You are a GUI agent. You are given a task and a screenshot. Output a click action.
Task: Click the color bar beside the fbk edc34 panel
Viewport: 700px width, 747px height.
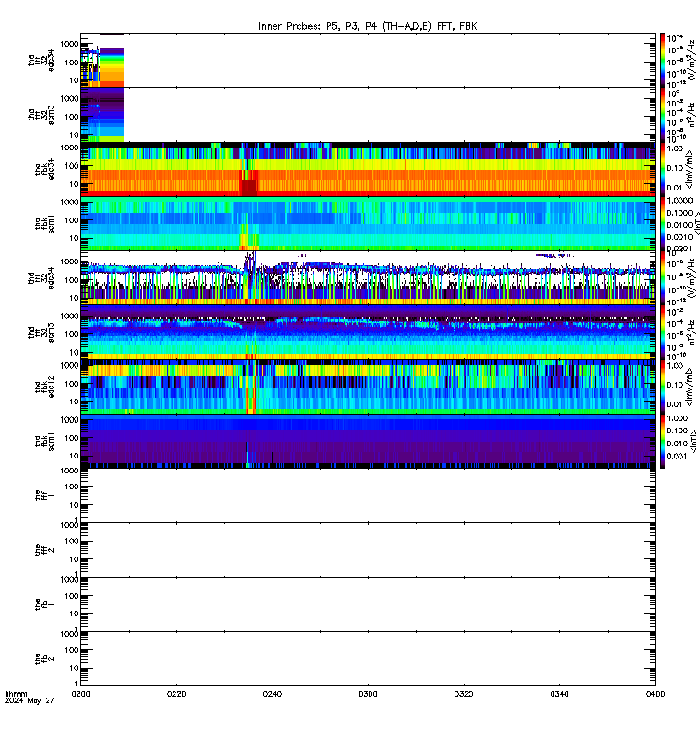point(663,169)
